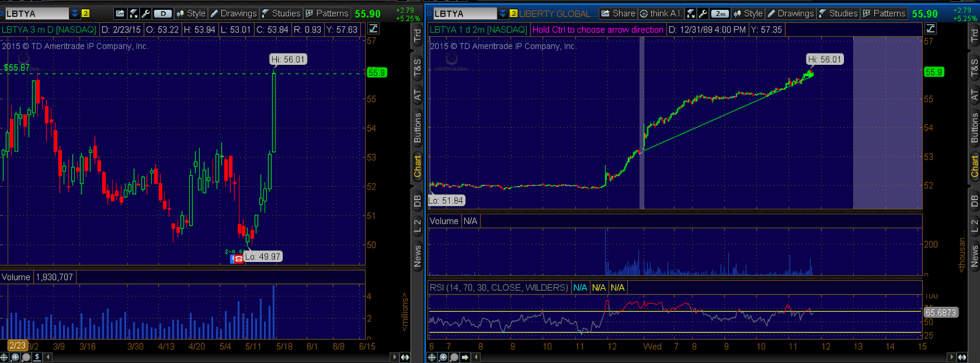Open L2 side tab of left chart
Viewport: 980px width, 363px height.
(x=418, y=226)
